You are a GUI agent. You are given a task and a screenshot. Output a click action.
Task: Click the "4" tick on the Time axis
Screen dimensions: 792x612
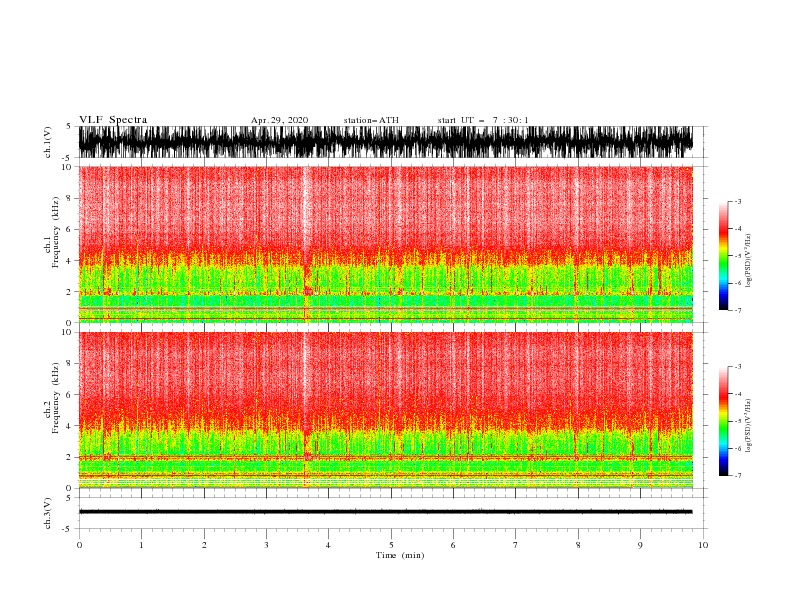[328, 545]
